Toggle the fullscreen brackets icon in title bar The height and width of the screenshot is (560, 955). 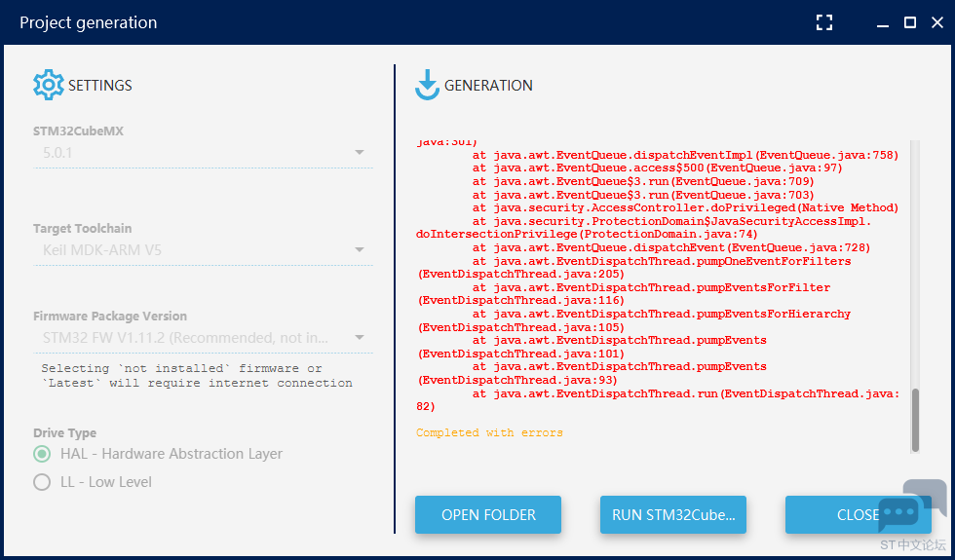tap(824, 22)
